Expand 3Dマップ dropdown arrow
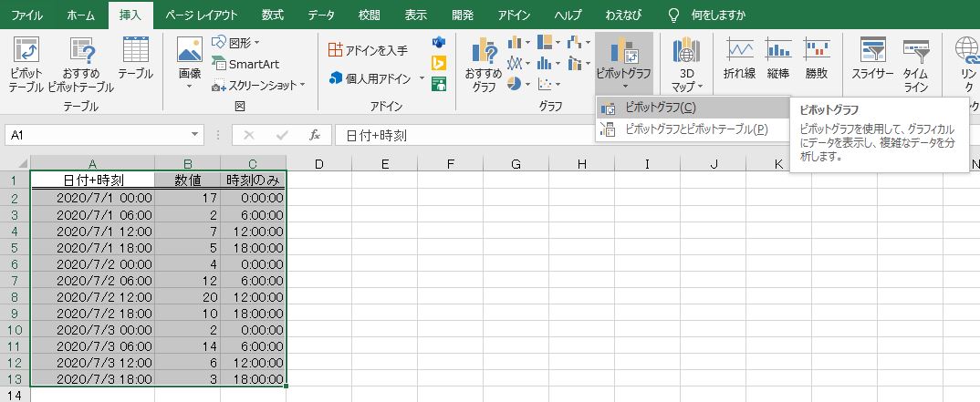Image resolution: width=980 pixels, height=402 pixels. 701,87
